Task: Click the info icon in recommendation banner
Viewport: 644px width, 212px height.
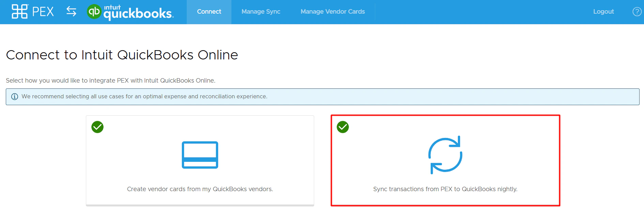Action: (15, 97)
